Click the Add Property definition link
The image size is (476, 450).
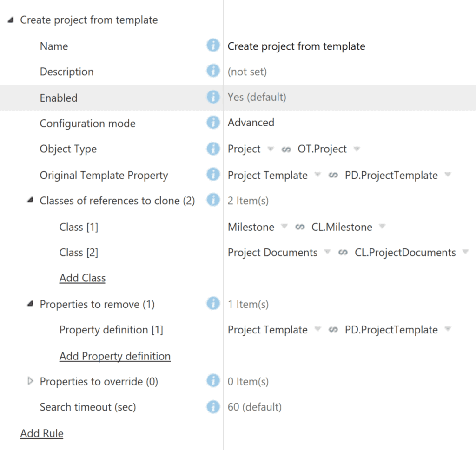[x=115, y=356]
